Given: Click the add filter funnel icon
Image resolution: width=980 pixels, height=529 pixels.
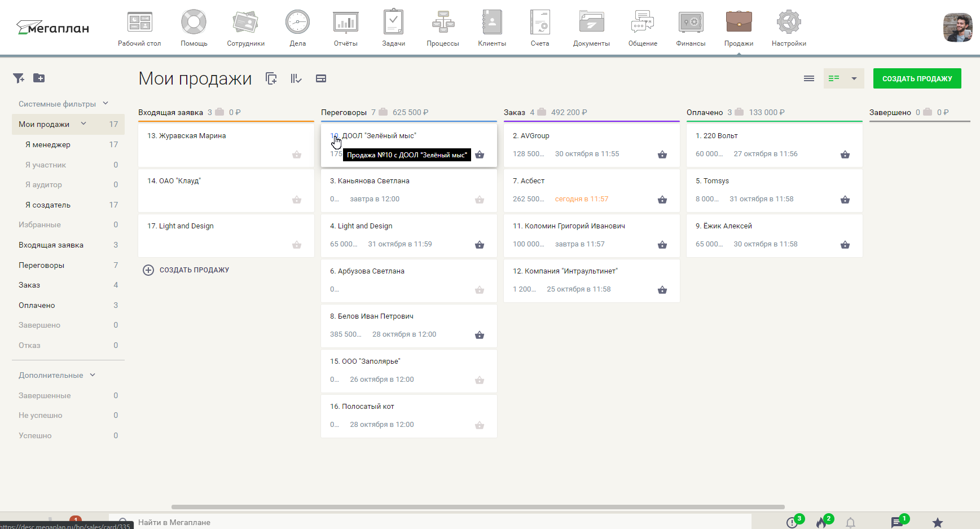Looking at the screenshot, I should pyautogui.click(x=19, y=78).
